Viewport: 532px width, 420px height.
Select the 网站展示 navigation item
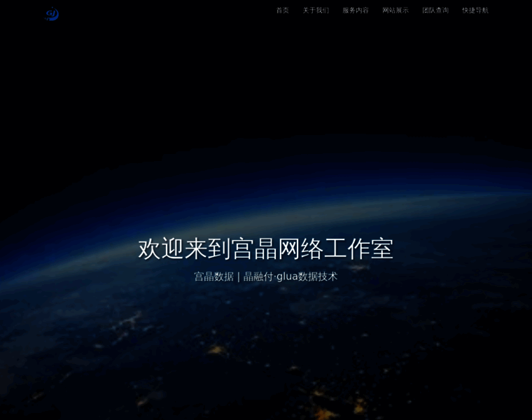click(x=395, y=10)
